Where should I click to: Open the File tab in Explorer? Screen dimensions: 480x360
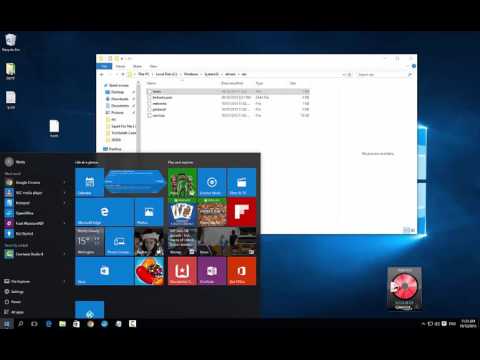pyautogui.click(x=104, y=66)
